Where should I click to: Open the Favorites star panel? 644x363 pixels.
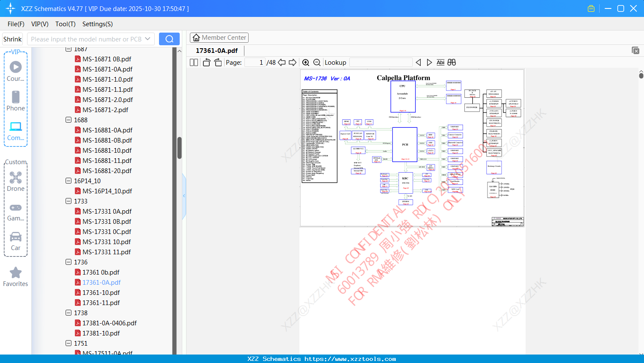[16, 277]
